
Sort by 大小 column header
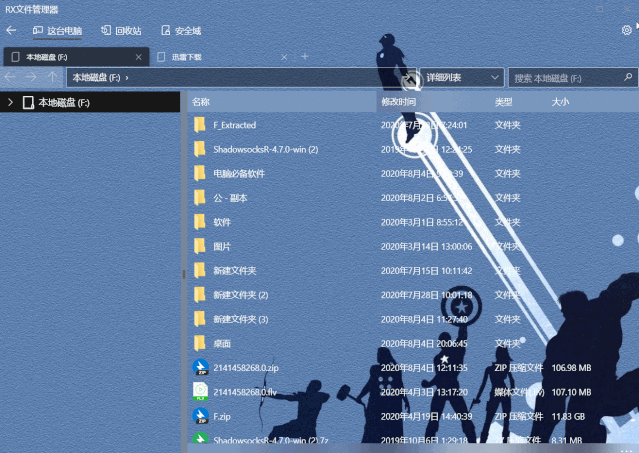[x=560, y=102]
